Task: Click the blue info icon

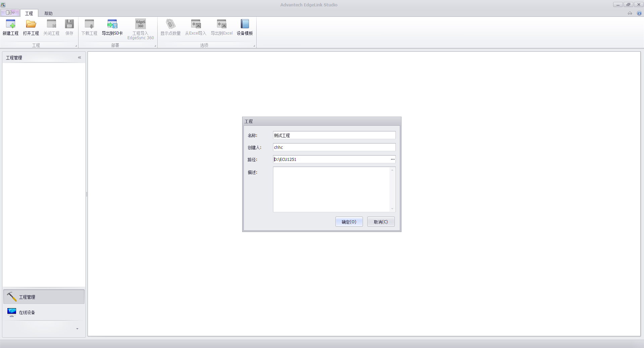Action: point(639,13)
